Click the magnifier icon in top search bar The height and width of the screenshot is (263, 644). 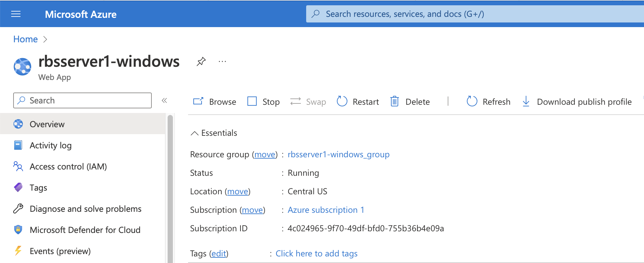(x=316, y=14)
